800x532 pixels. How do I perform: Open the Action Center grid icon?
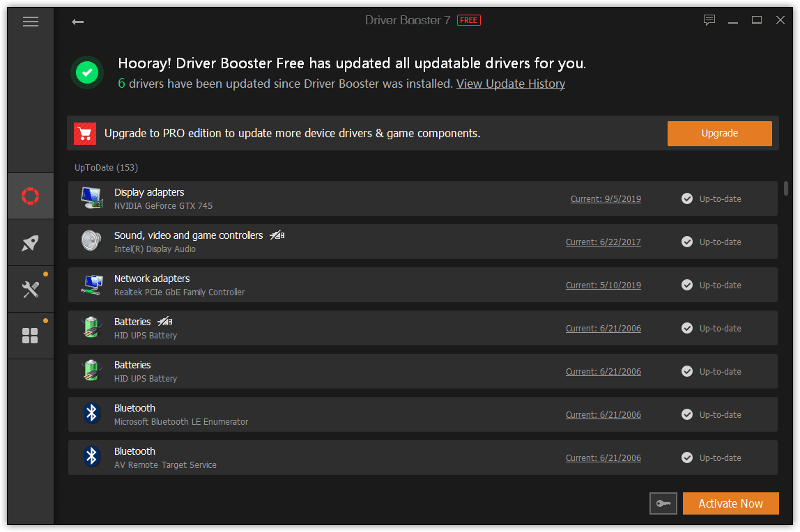pyautogui.click(x=31, y=336)
